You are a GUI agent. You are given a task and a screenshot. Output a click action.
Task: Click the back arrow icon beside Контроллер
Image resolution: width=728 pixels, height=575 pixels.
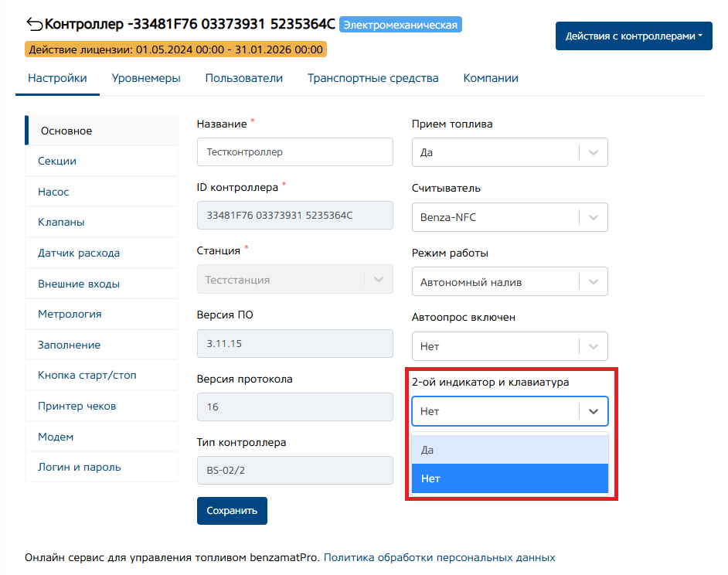(34, 24)
